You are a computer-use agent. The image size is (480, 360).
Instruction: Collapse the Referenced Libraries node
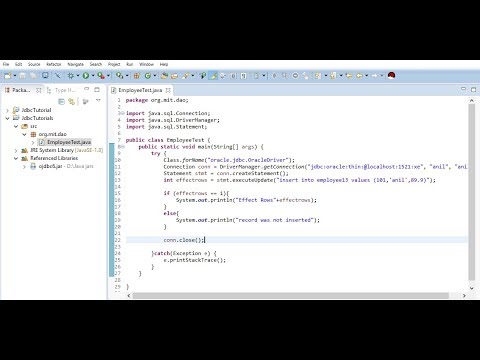pos(16,158)
